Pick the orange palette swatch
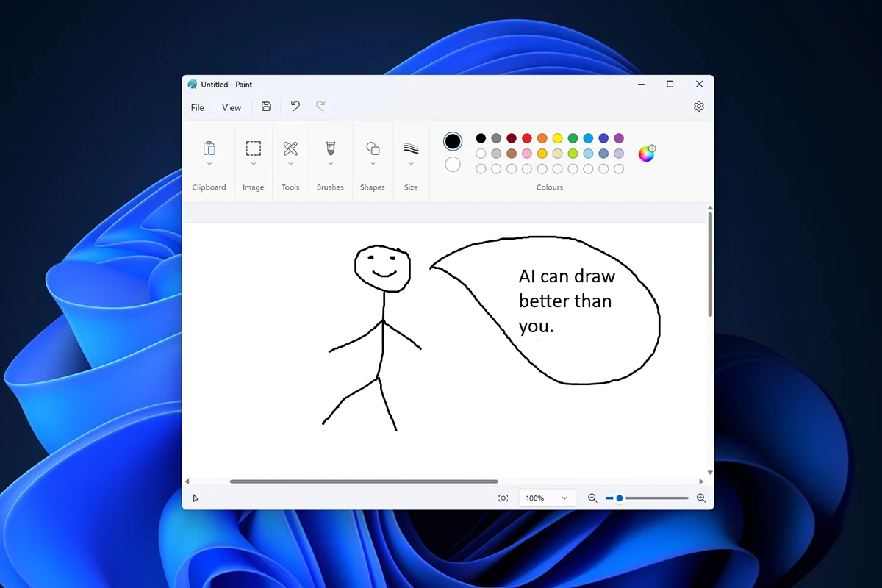The image size is (882, 588). pos(542,138)
